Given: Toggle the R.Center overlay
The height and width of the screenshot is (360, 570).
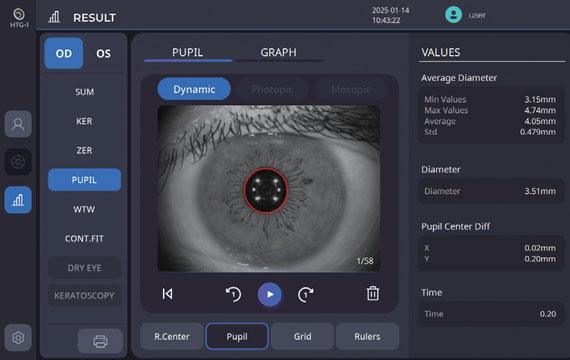Looking at the screenshot, I should (x=172, y=336).
